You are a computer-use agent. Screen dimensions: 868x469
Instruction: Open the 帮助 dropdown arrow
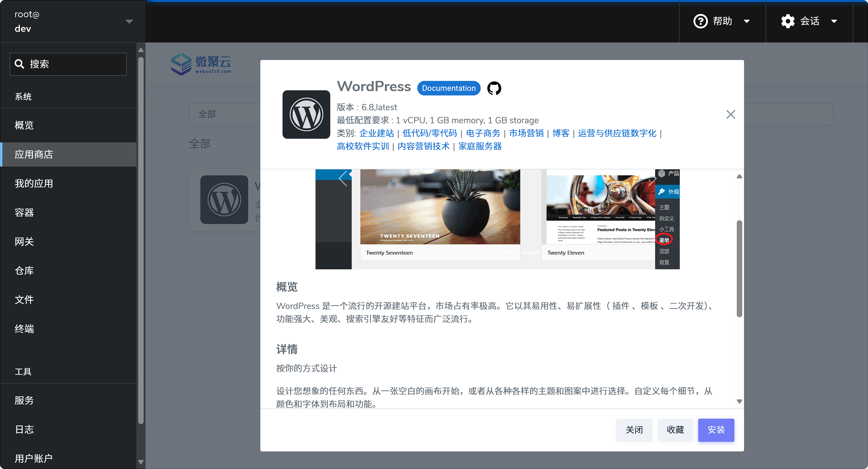click(747, 21)
